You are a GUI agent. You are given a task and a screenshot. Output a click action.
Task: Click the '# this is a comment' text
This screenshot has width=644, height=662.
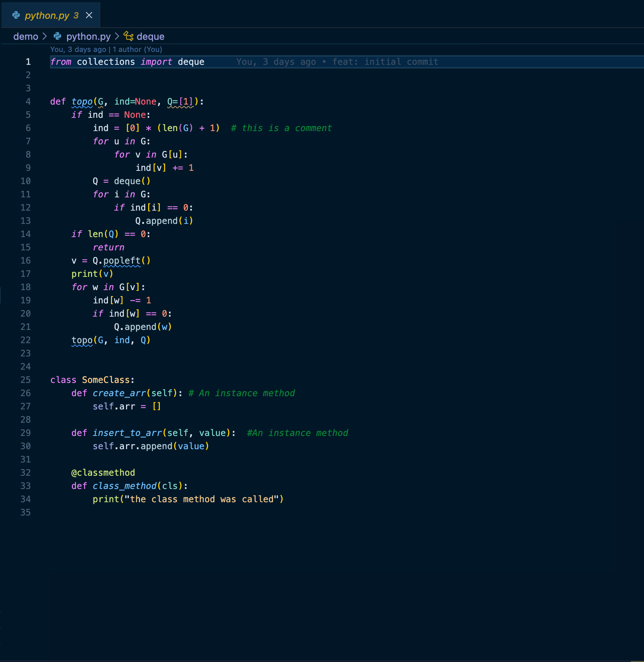tap(281, 128)
